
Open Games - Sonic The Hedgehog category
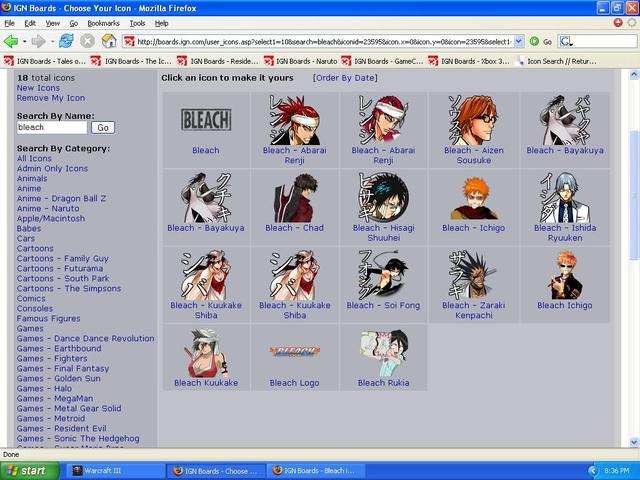[x=78, y=438]
